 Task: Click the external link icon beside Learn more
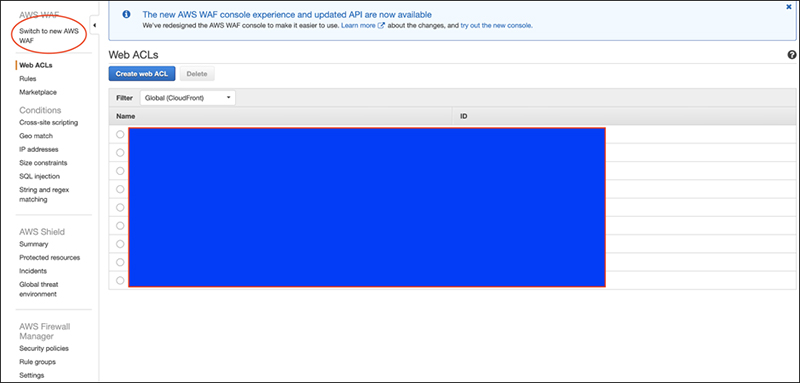point(381,25)
